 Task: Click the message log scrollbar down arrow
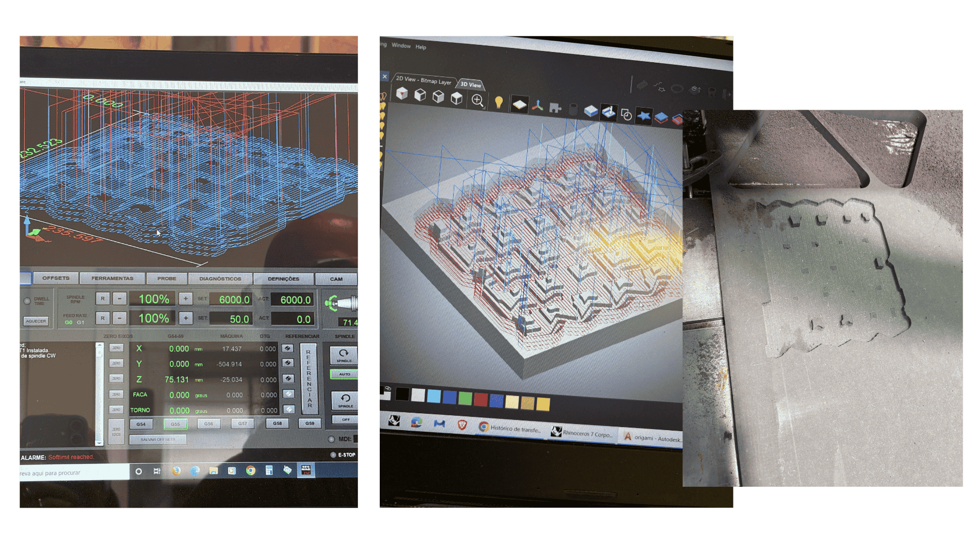(99, 442)
